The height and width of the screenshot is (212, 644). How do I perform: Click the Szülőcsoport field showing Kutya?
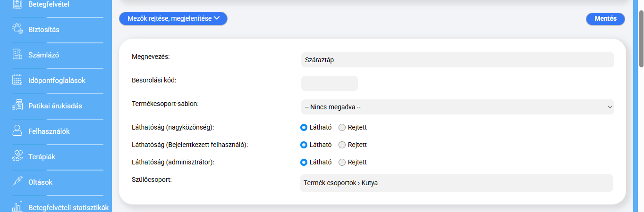[456, 183]
